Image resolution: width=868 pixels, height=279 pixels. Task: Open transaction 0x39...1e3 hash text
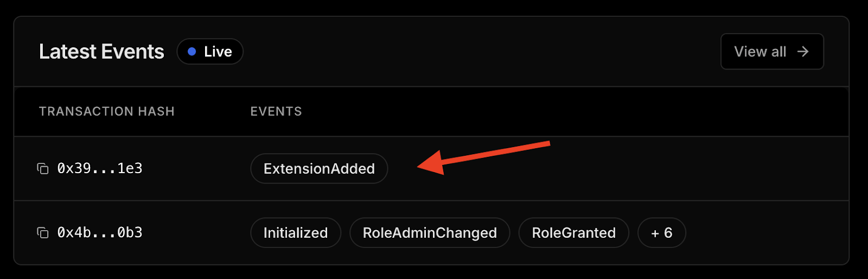100,169
